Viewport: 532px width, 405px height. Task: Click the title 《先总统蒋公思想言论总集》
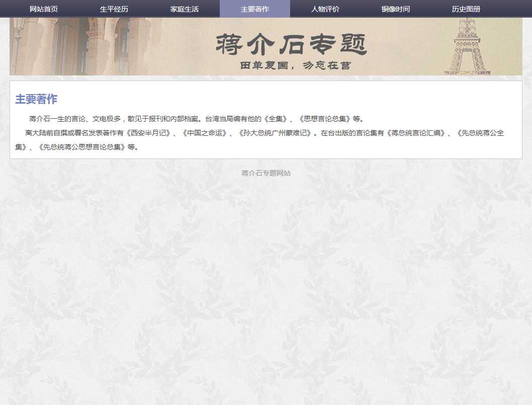click(x=80, y=147)
